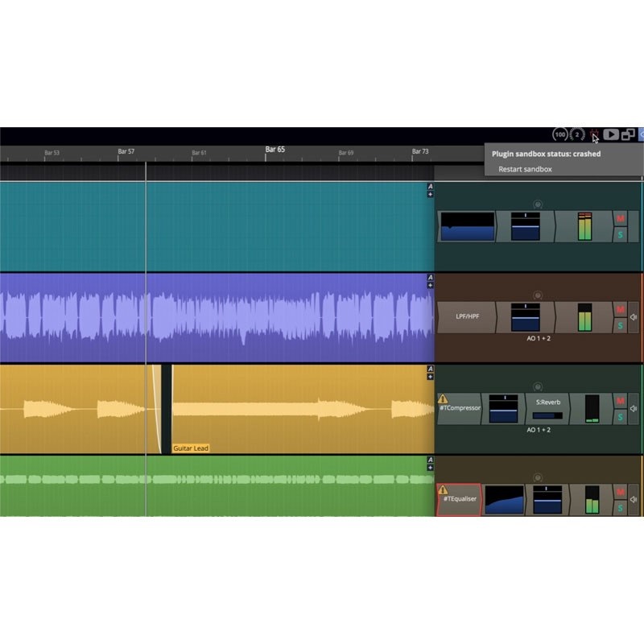Toggle the speaker icon on Guitar Lead track

tap(634, 409)
